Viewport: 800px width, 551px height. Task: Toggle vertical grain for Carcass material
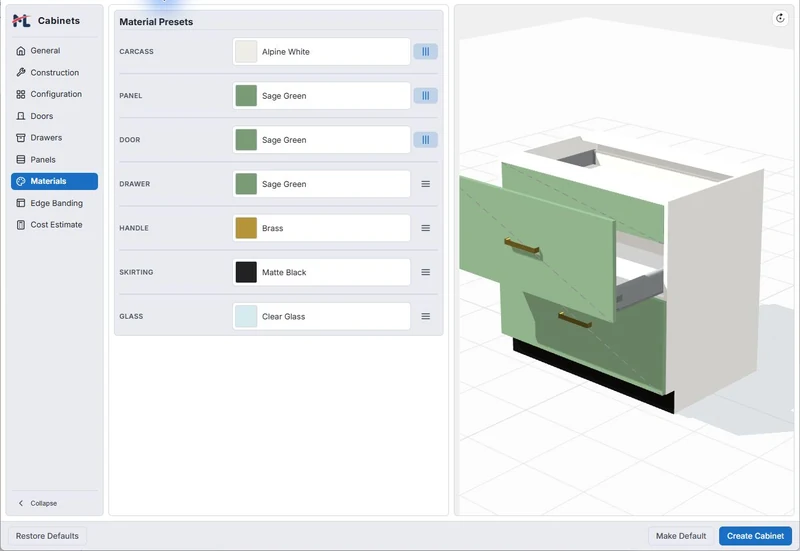(x=426, y=52)
